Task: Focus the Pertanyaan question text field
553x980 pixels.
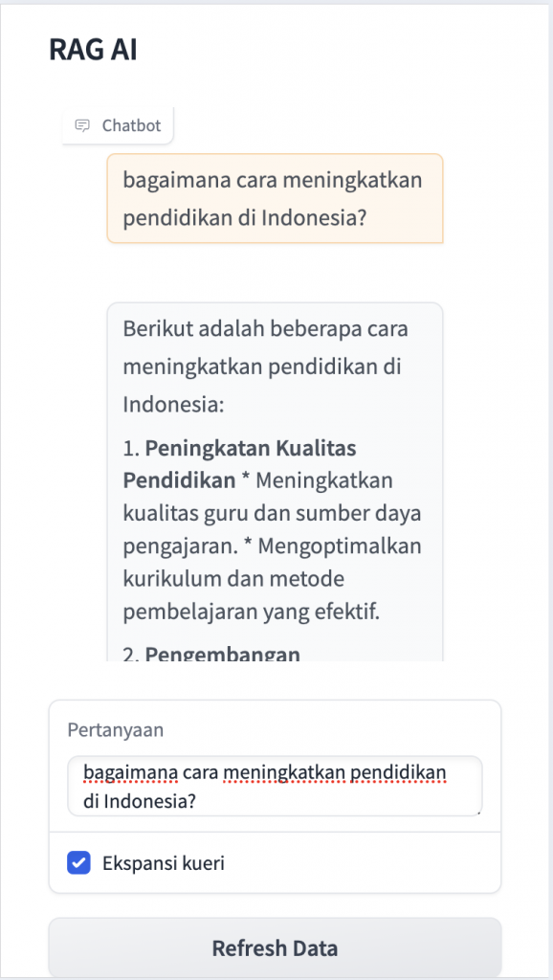Action: (275, 787)
